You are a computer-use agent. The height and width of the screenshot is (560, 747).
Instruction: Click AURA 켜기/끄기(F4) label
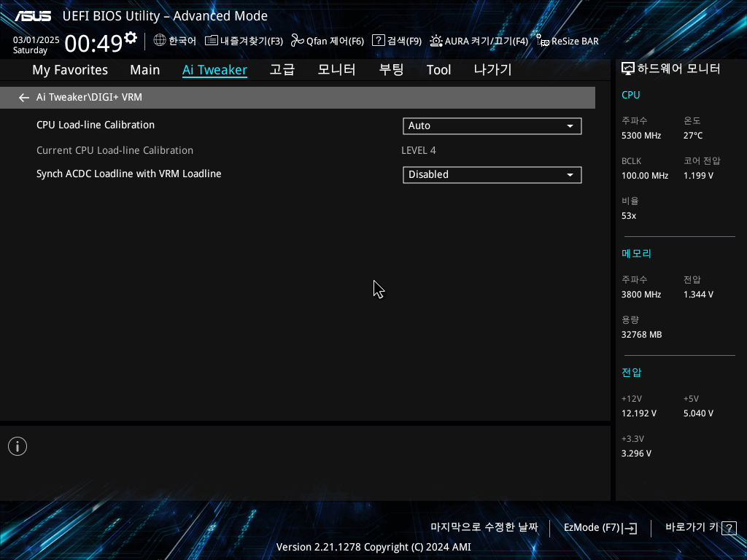tap(487, 41)
